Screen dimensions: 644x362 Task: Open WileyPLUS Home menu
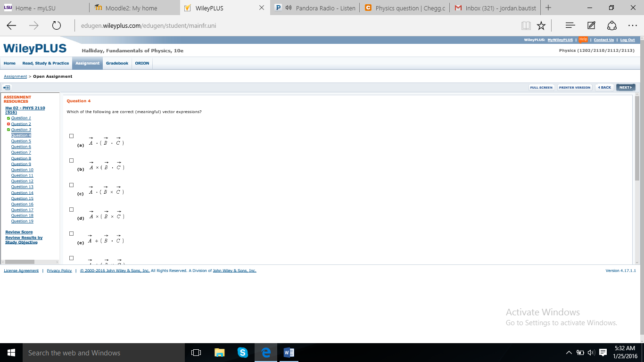(9, 63)
